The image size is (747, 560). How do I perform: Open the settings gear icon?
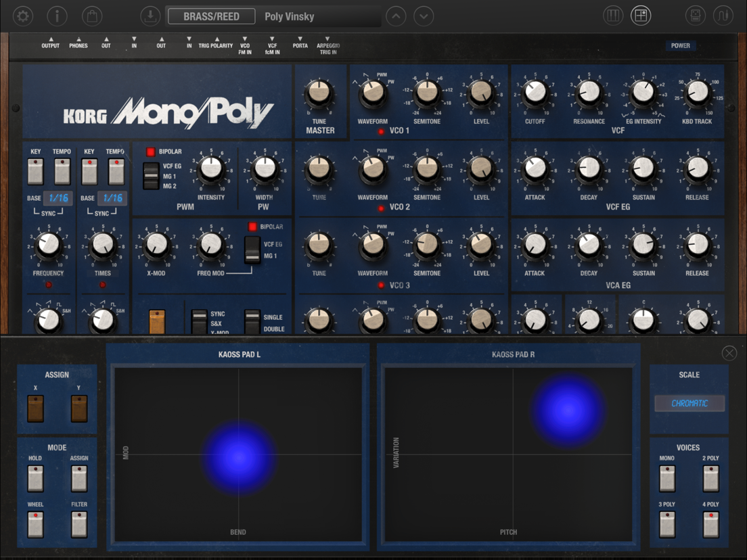pos(22,16)
